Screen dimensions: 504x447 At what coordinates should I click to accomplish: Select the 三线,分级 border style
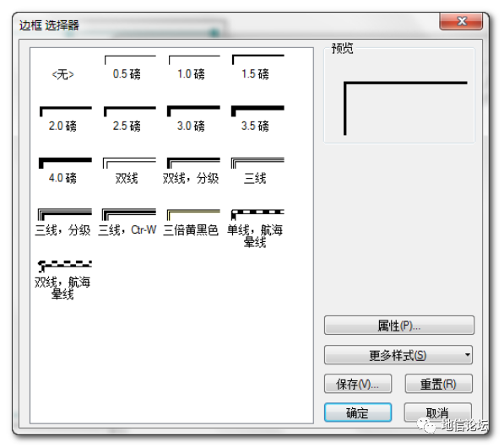(x=63, y=223)
